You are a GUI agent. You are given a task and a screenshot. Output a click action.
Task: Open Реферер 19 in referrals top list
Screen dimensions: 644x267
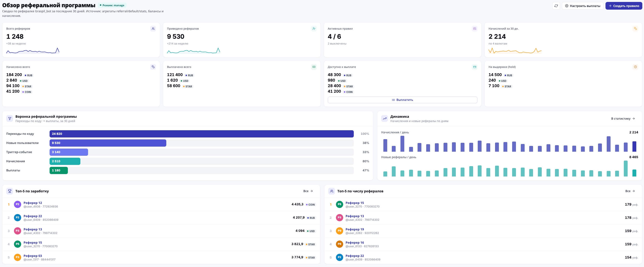[354, 229]
